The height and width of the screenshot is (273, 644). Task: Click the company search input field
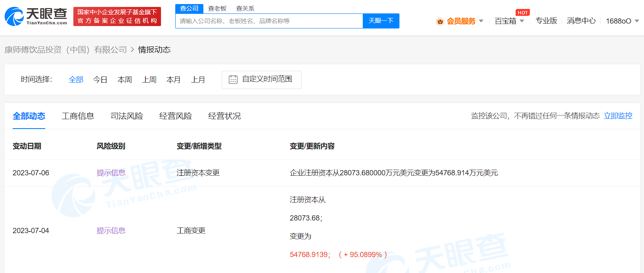(x=269, y=21)
